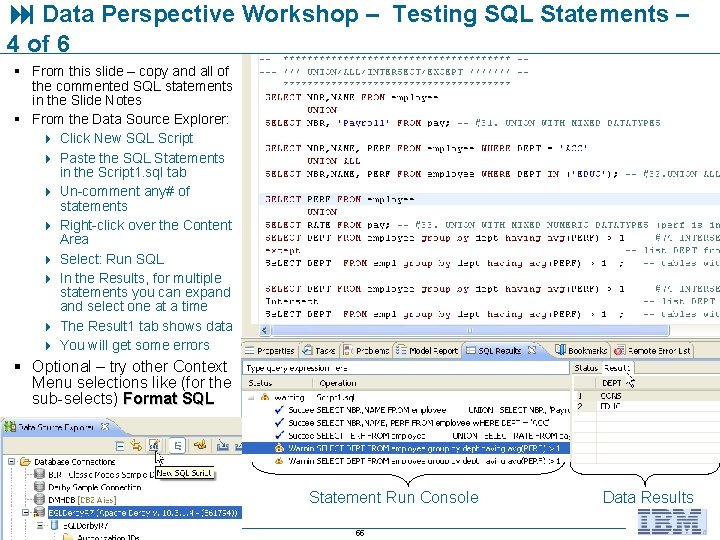Switch to the Properties tab
720x540 pixels.
(270, 351)
